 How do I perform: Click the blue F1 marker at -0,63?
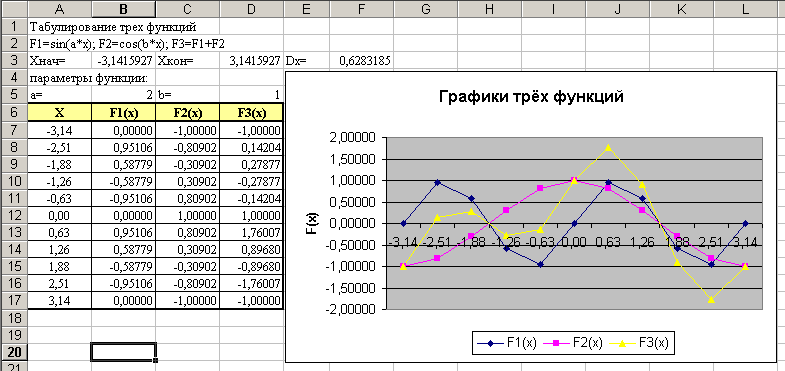(x=540, y=264)
